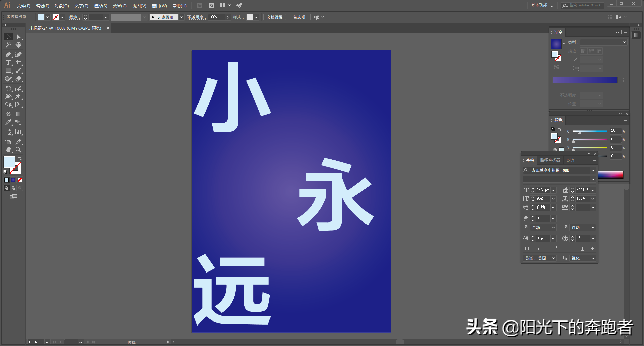Image resolution: width=644 pixels, height=346 pixels.
Task: Select the Direct Selection tool
Action: (x=19, y=37)
